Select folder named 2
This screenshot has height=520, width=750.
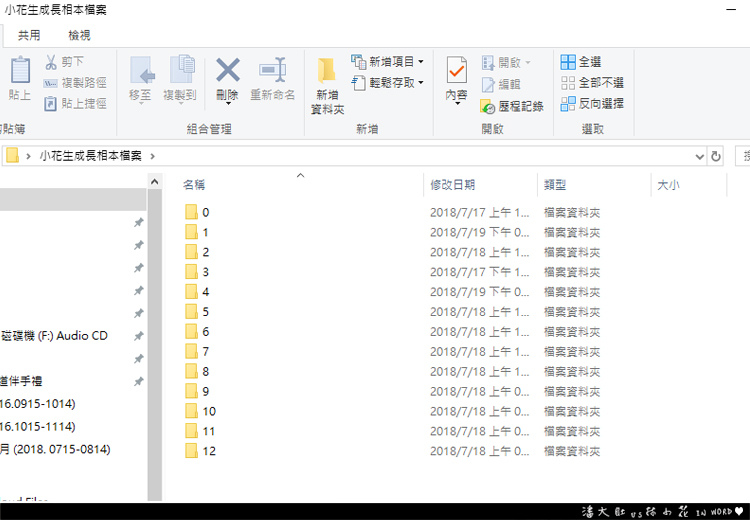[x=197, y=252]
